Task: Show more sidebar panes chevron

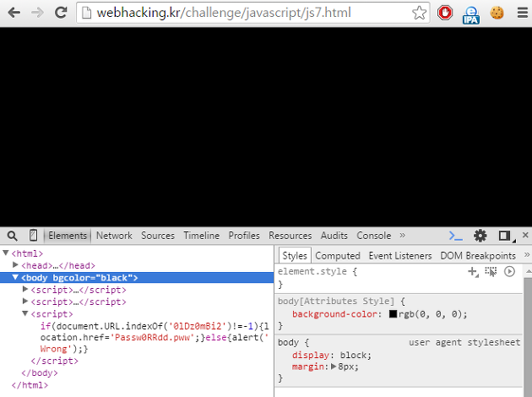Action: (x=527, y=255)
